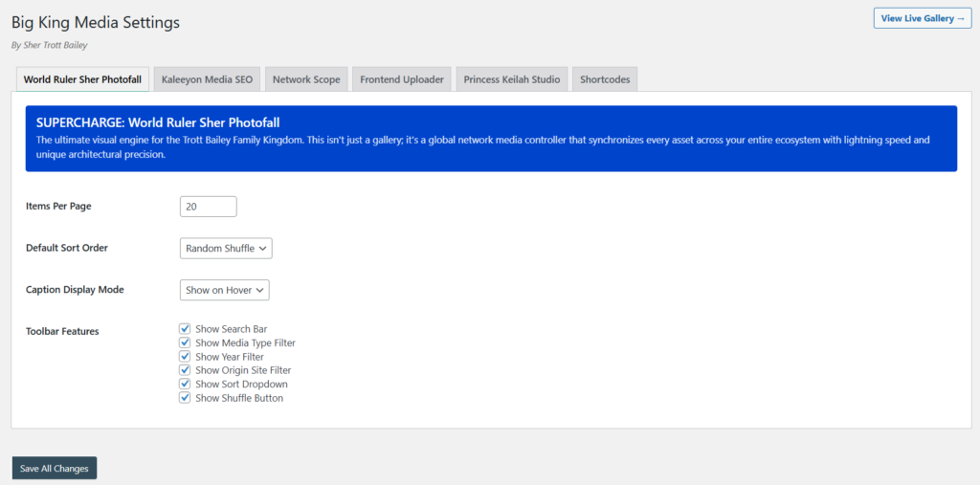
Task: Open the Shortcodes tab
Action: click(605, 79)
